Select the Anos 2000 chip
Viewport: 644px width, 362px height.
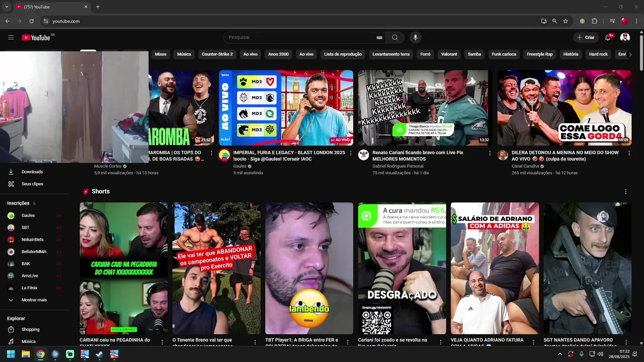(x=278, y=54)
